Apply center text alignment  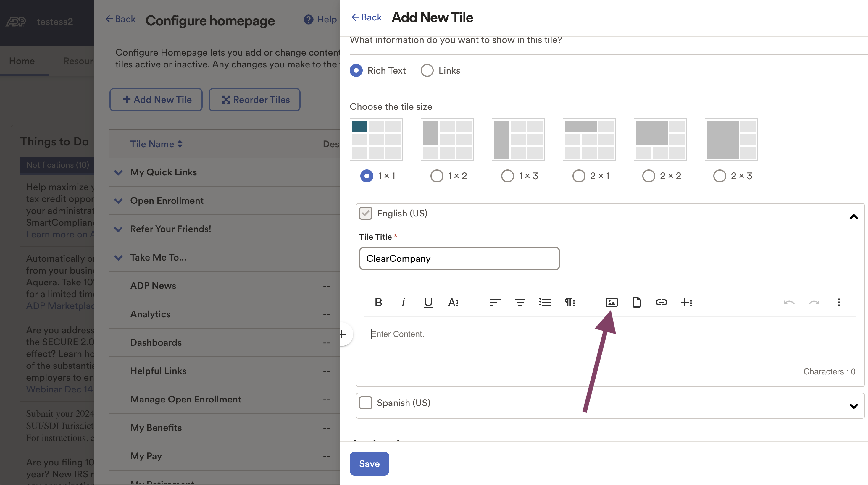click(x=520, y=302)
